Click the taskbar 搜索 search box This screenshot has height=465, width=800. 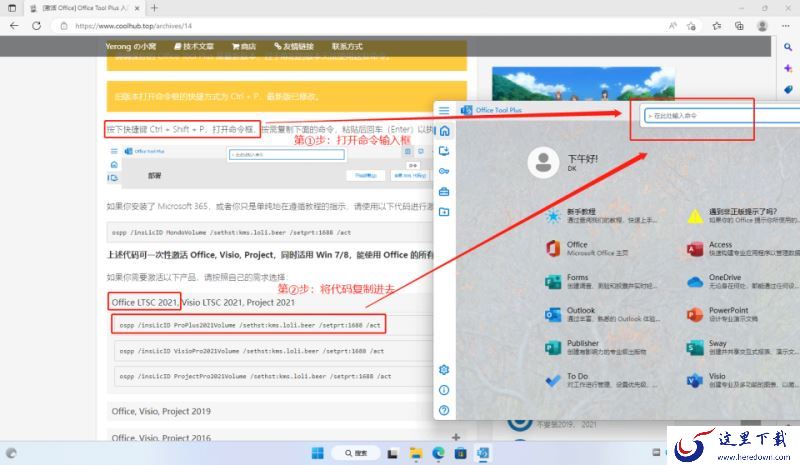[356, 453]
